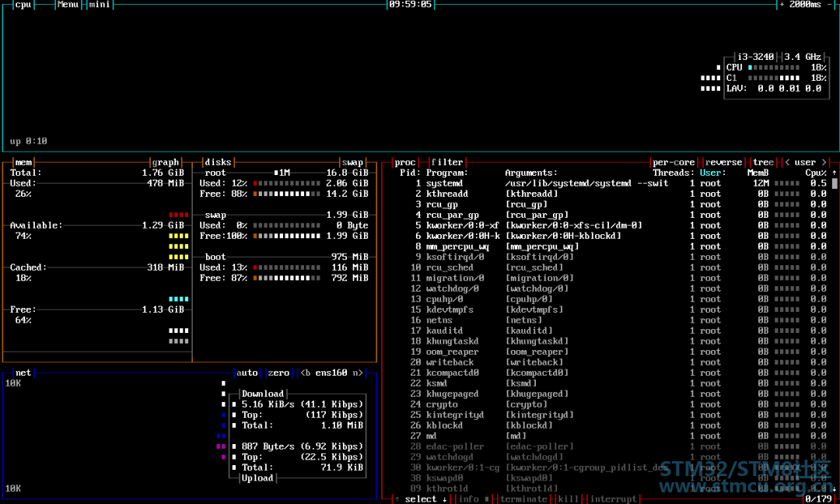Switch to mini mode
The height and width of the screenshot is (504, 840).
click(x=99, y=5)
